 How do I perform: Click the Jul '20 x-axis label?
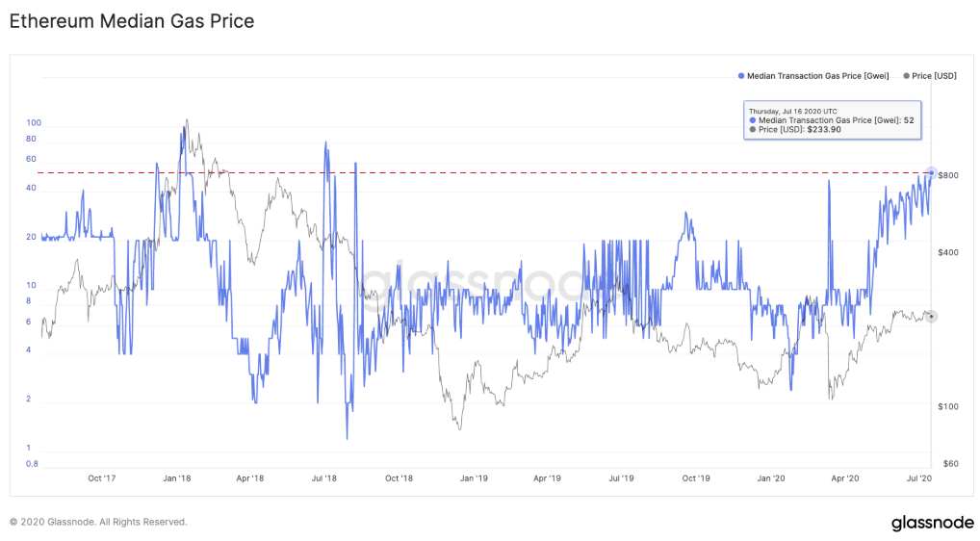click(x=919, y=477)
